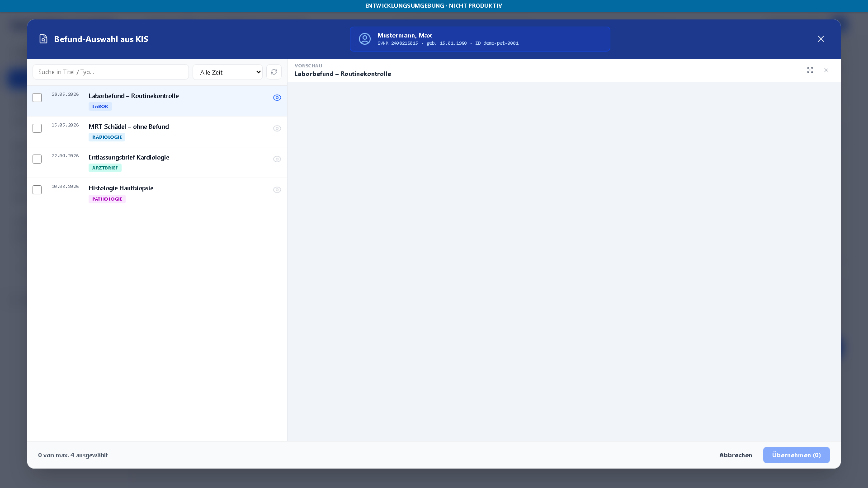Image resolution: width=868 pixels, height=488 pixels.
Task: Click the patient avatar icon for Mustermann, Max
Action: 365,39
